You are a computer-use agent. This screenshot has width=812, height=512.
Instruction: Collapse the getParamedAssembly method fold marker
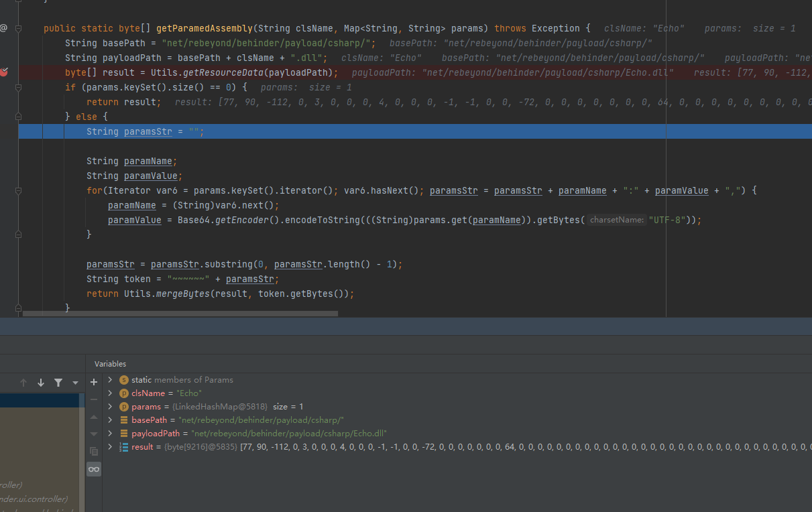tap(19, 28)
